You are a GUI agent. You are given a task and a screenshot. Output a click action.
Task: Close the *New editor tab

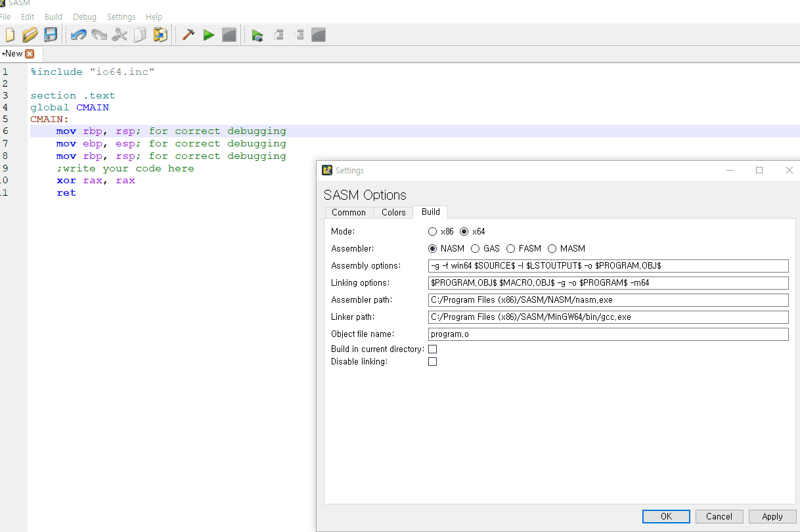click(30, 54)
